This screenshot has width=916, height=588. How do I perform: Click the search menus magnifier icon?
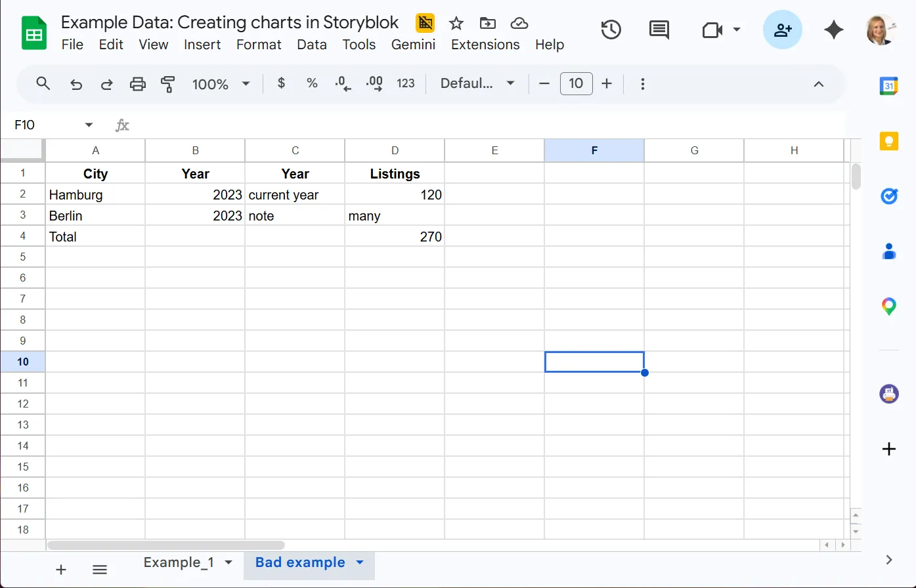[x=43, y=84]
